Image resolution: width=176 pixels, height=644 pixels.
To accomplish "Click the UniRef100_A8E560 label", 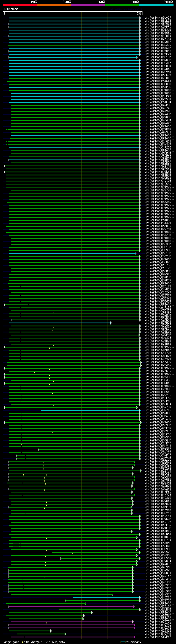I will [x=158, y=616].
